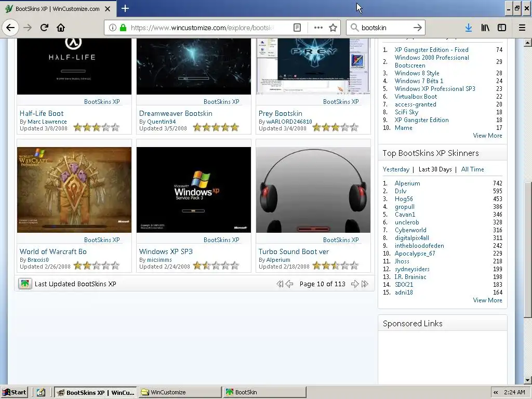Click BootSkins XP label under Windows XP SP3
The width and height of the screenshot is (532, 399).
[x=221, y=240]
